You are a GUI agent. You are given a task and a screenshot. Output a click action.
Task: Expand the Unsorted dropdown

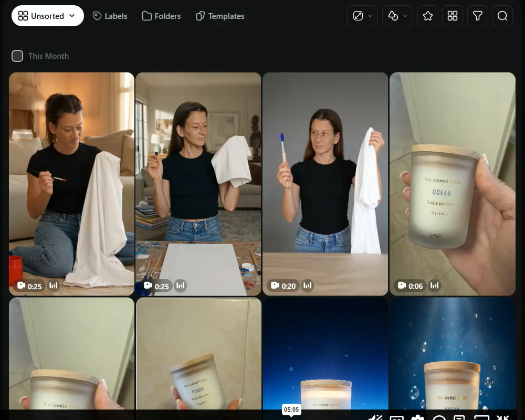click(48, 16)
